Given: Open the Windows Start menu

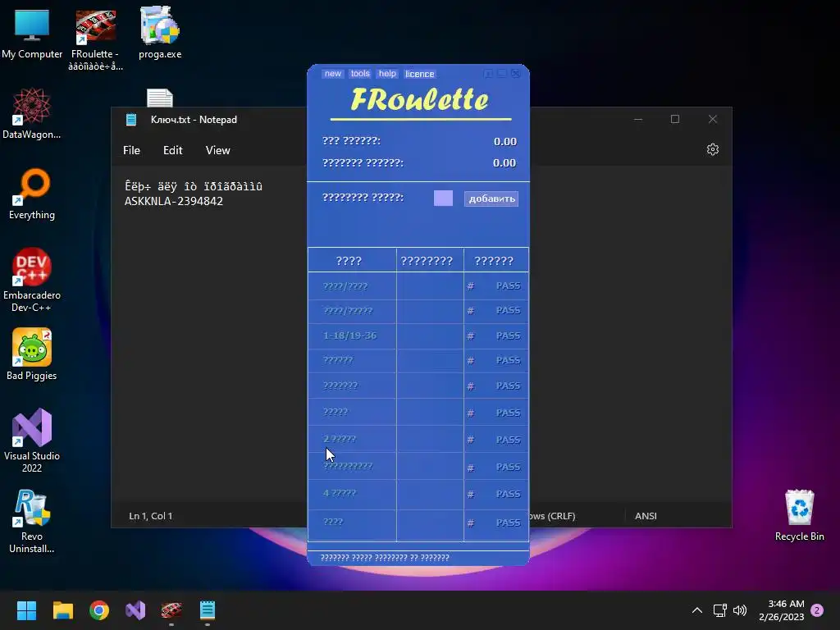Looking at the screenshot, I should click(26, 610).
